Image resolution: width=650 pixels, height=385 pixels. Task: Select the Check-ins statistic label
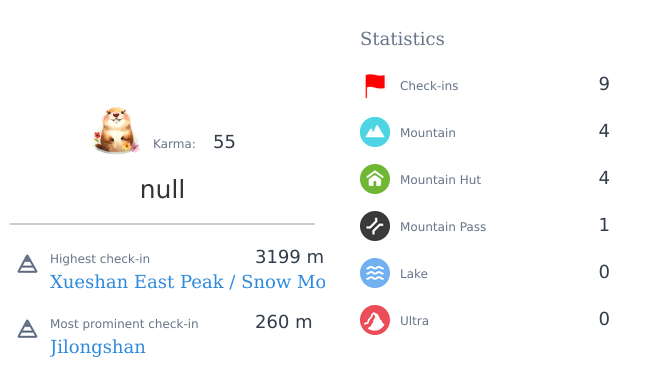coord(429,86)
